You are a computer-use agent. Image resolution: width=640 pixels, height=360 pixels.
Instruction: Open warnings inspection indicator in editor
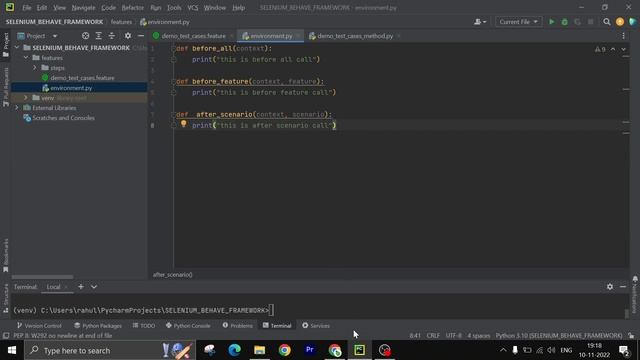click(x=600, y=49)
